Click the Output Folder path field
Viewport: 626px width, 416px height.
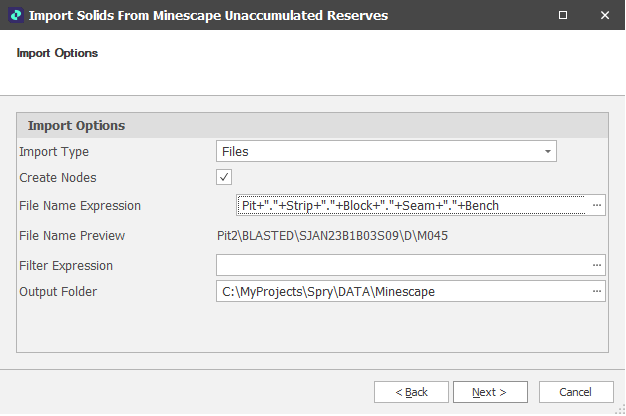402,291
